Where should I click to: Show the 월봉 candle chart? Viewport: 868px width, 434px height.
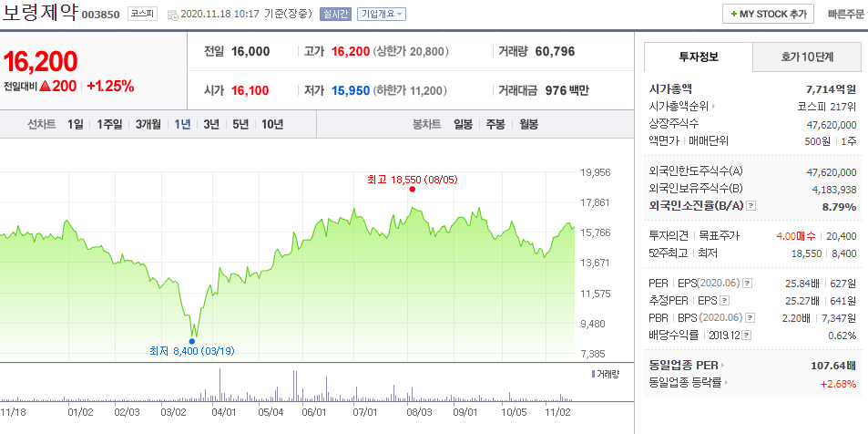[528, 124]
